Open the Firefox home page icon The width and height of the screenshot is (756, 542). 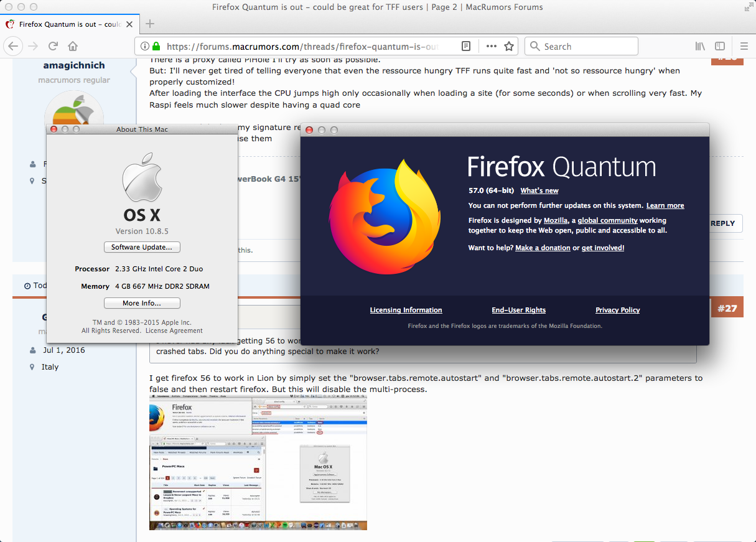point(73,46)
